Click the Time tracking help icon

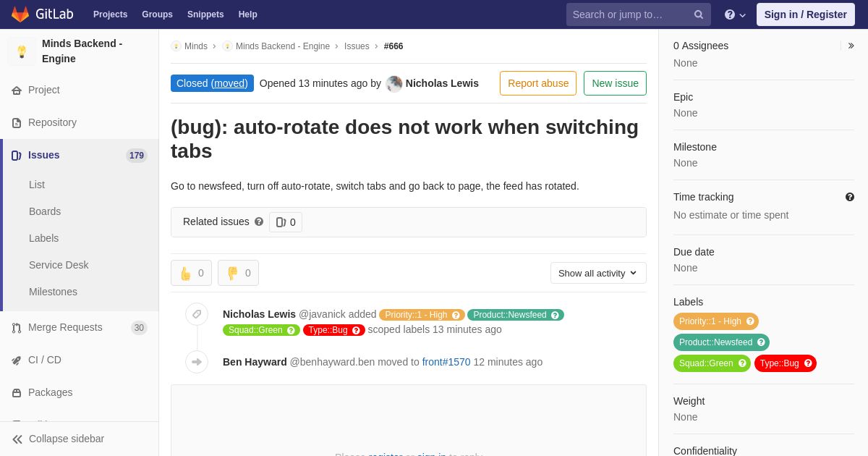point(849,197)
